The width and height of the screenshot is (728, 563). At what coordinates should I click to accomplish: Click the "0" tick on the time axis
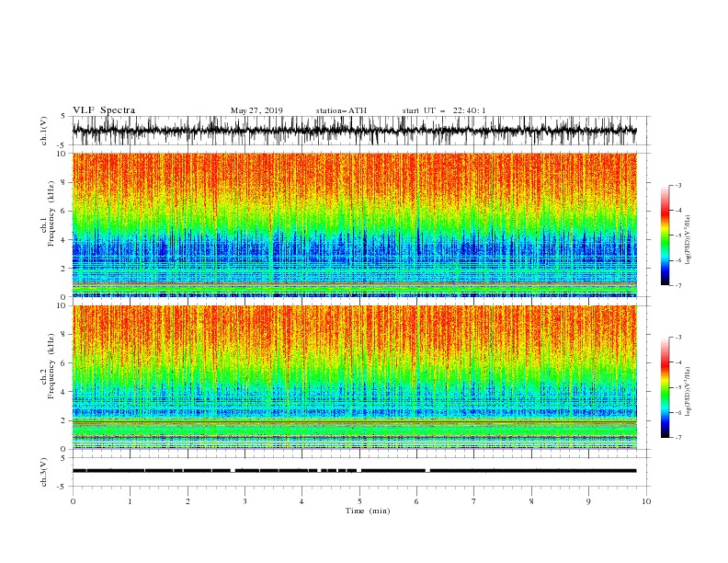(73, 501)
